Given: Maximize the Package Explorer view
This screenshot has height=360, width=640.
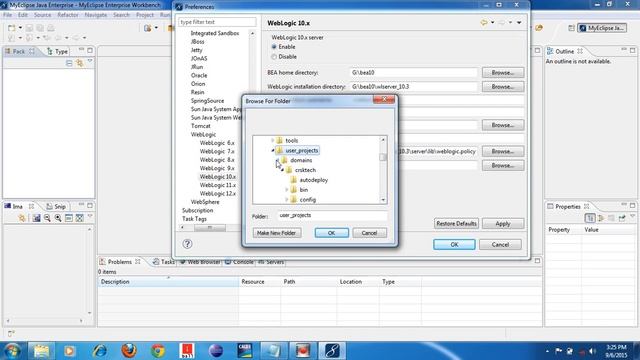Looking at the screenshot, I should click(x=90, y=50).
